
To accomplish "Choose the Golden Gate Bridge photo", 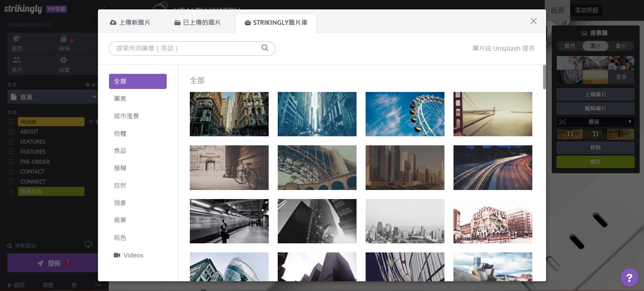I will coord(493,114).
